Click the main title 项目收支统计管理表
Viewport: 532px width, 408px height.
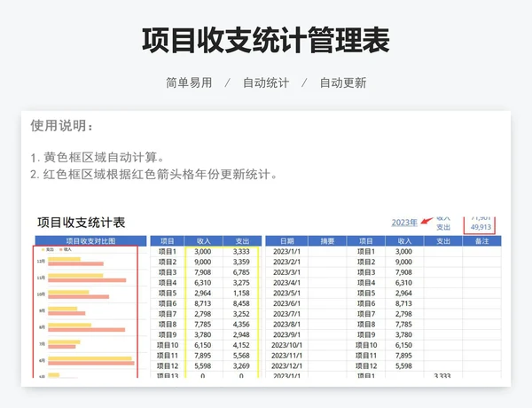[x=266, y=41]
